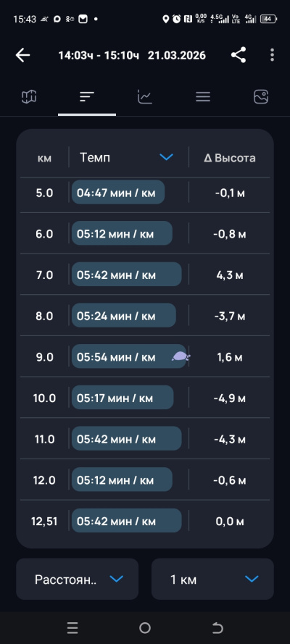Share this workout via share icon
The image size is (290, 644).
(x=239, y=55)
